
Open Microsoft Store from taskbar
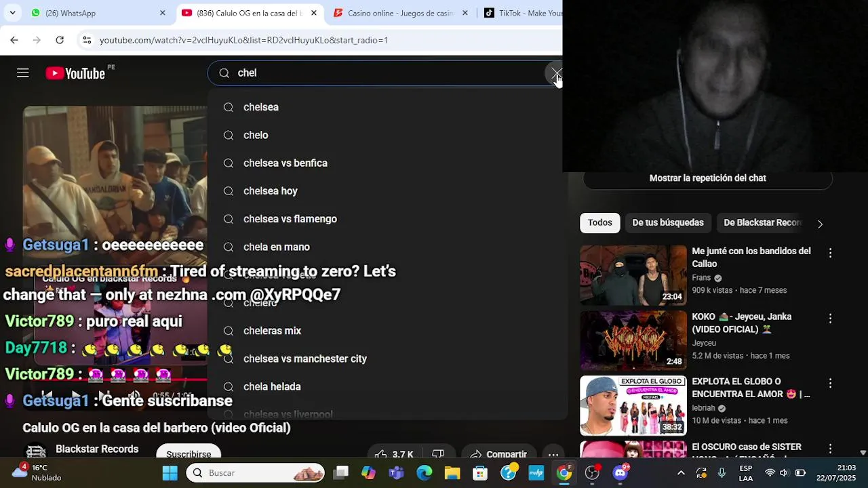tap(480, 472)
